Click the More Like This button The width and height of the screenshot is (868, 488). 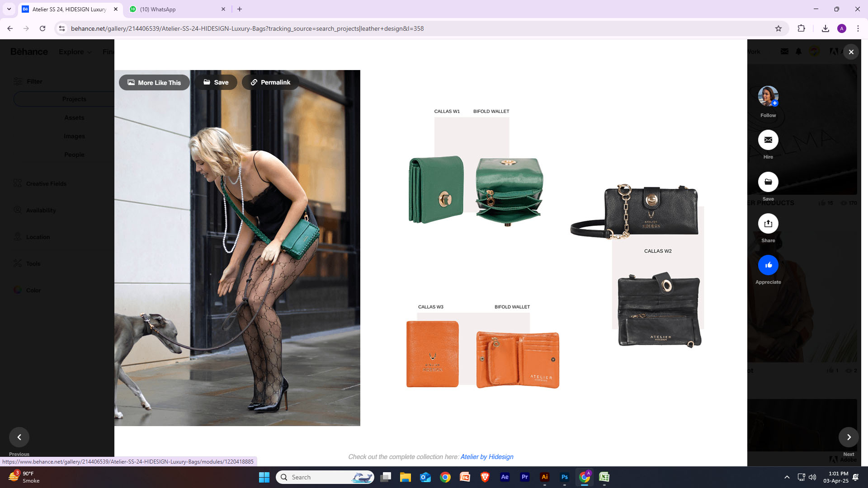click(x=154, y=83)
